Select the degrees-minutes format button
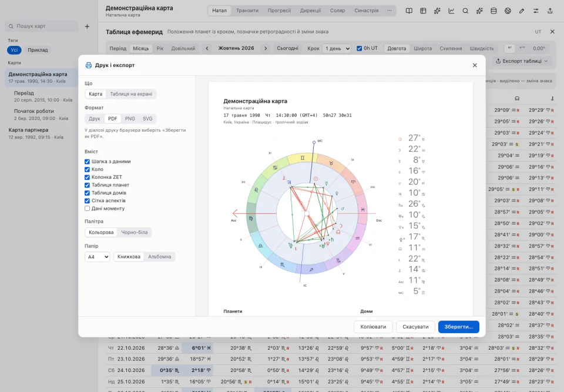564x392 pixels. pos(509,48)
